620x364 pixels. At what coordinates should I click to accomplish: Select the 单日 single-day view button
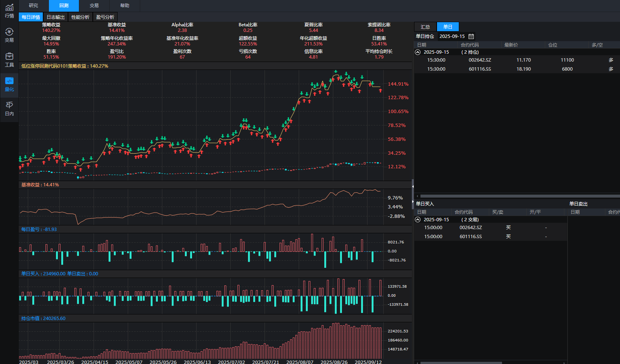click(x=448, y=27)
